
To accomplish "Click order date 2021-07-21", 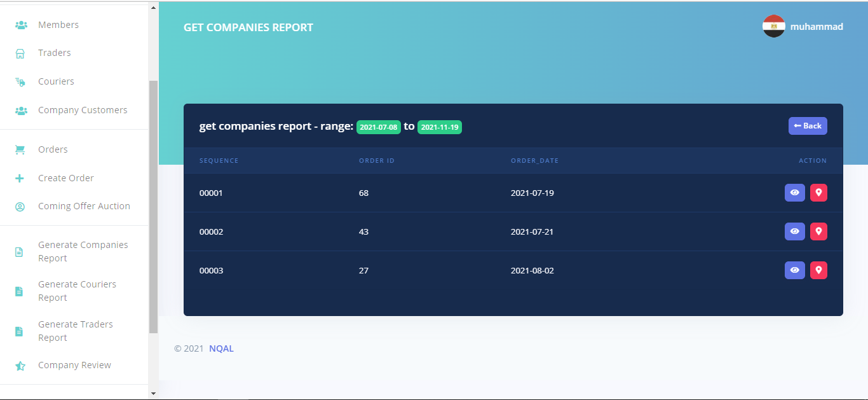I will point(532,231).
